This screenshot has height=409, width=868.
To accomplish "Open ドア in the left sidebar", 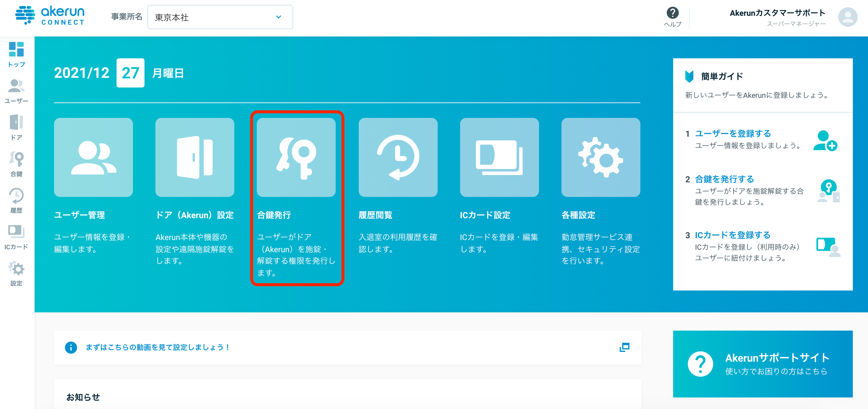I will (x=16, y=127).
